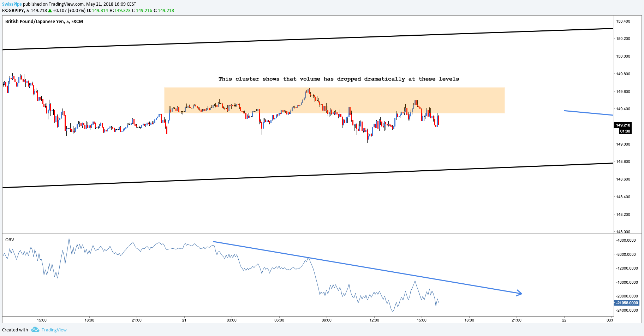Click the 'Created with' footer text

[x=15, y=330]
